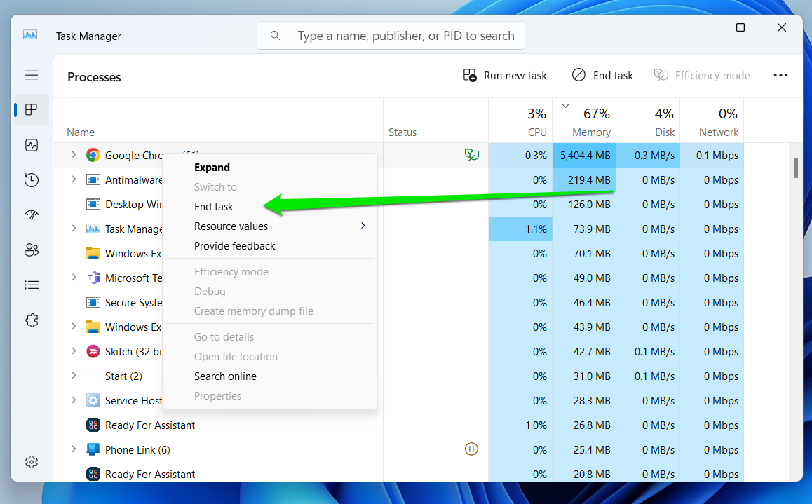
Task: Expand the Google Chrome process group
Action: pyautogui.click(x=74, y=155)
